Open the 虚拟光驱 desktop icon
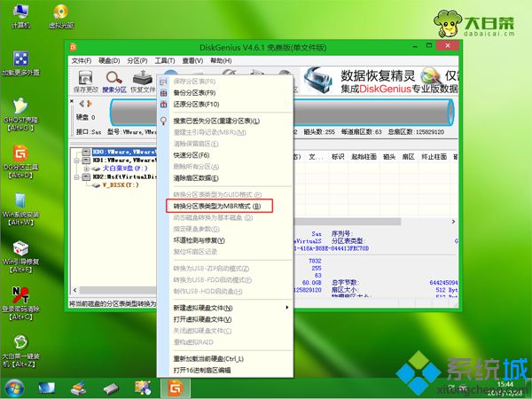Screen dimensions: 532x399 (x=61, y=16)
